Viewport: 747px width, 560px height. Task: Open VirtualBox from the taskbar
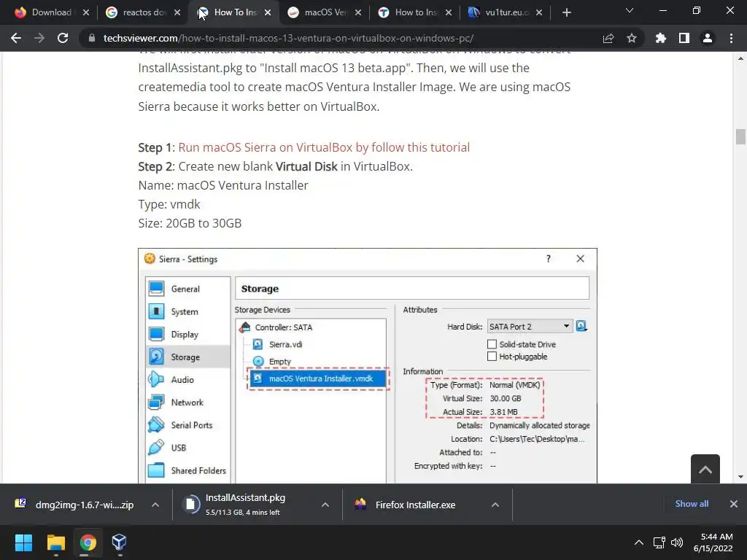pos(119,542)
